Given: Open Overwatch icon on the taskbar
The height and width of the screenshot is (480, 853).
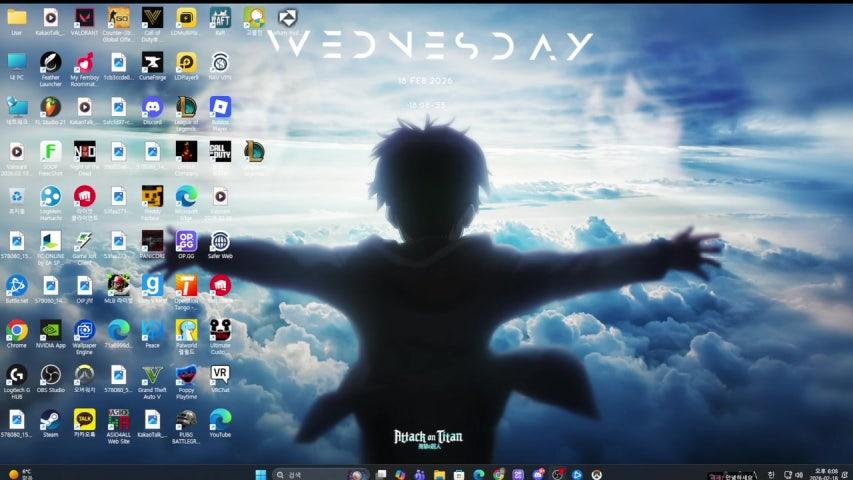Looking at the screenshot, I should point(597,475).
